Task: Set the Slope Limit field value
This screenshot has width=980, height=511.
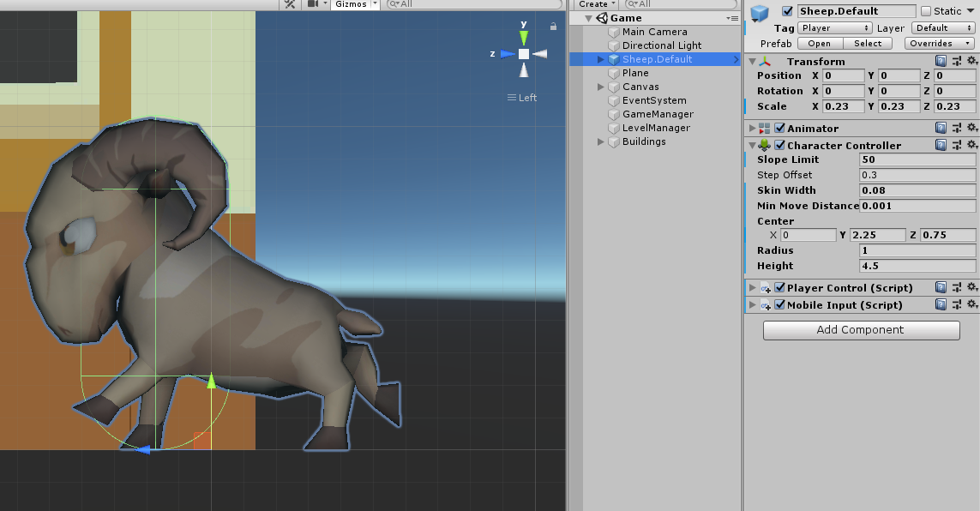Action: click(917, 159)
